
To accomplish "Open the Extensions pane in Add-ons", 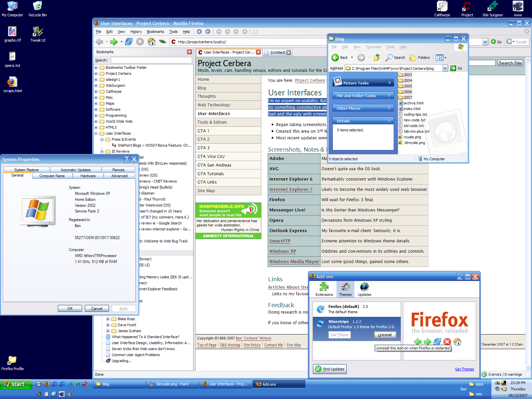I will pyautogui.click(x=324, y=289).
